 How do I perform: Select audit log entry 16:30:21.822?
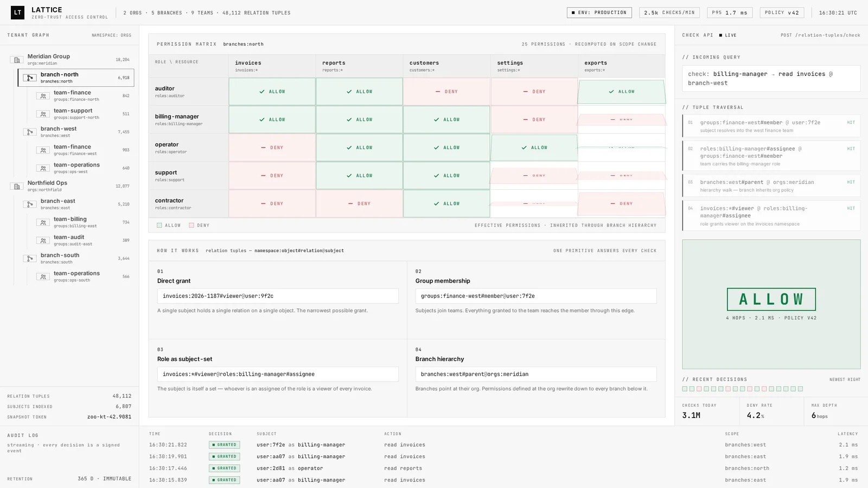click(x=503, y=445)
